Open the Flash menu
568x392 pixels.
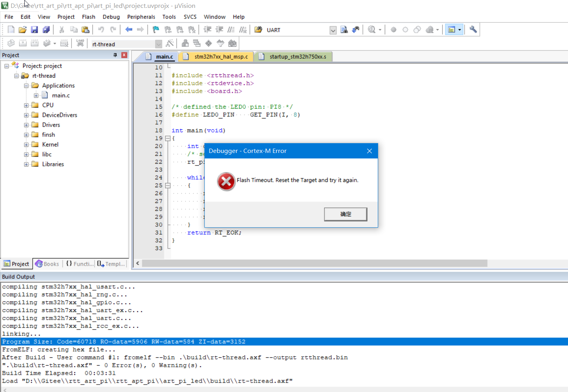pyautogui.click(x=88, y=17)
